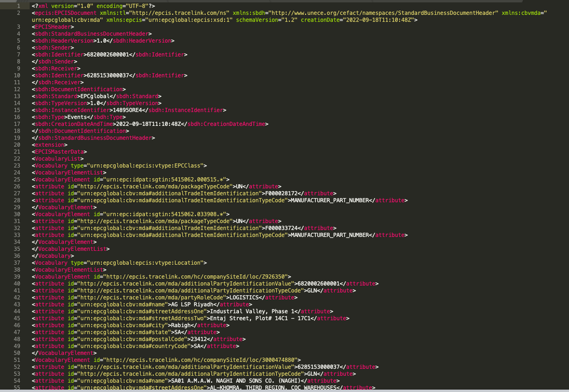
Task: Click "SA01 A.M.A.W. NAGHI AND SONS CO. (NAGHI)" name
Action: 236,381
